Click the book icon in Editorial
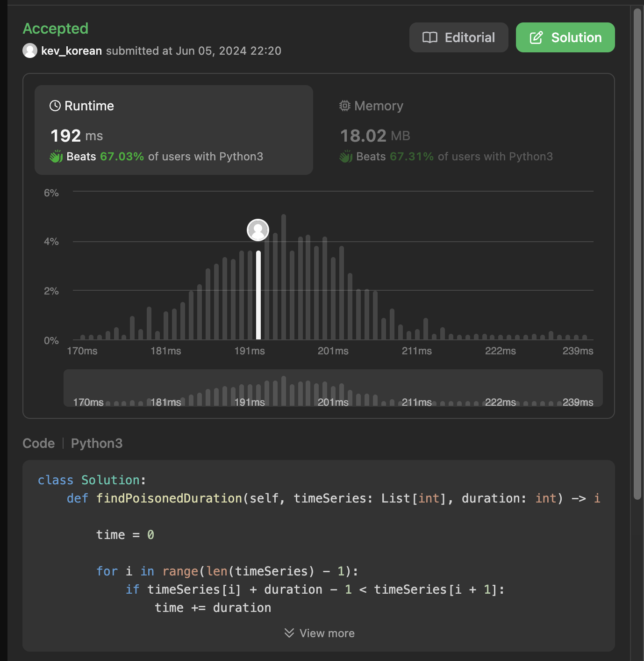Image resolution: width=644 pixels, height=661 pixels. coord(430,37)
